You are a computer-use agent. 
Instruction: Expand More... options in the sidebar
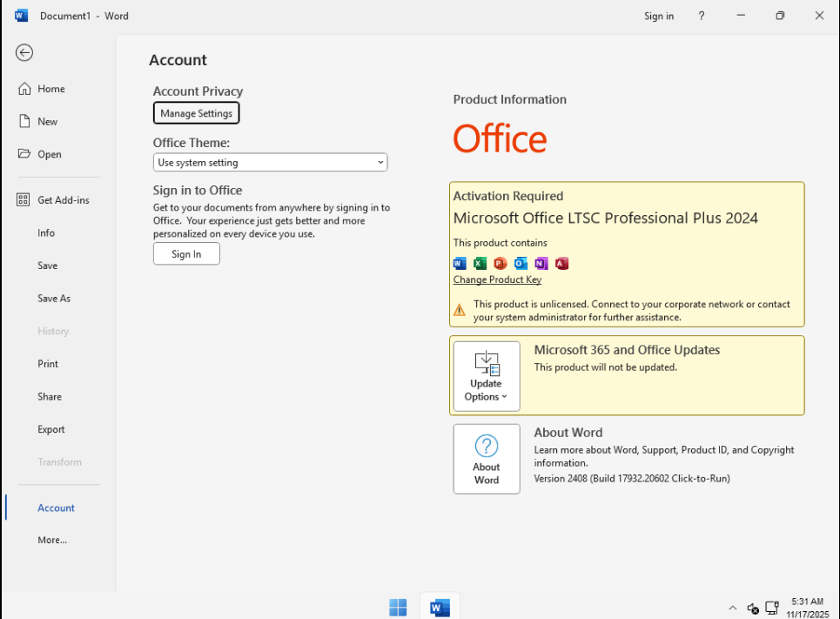[x=52, y=541]
